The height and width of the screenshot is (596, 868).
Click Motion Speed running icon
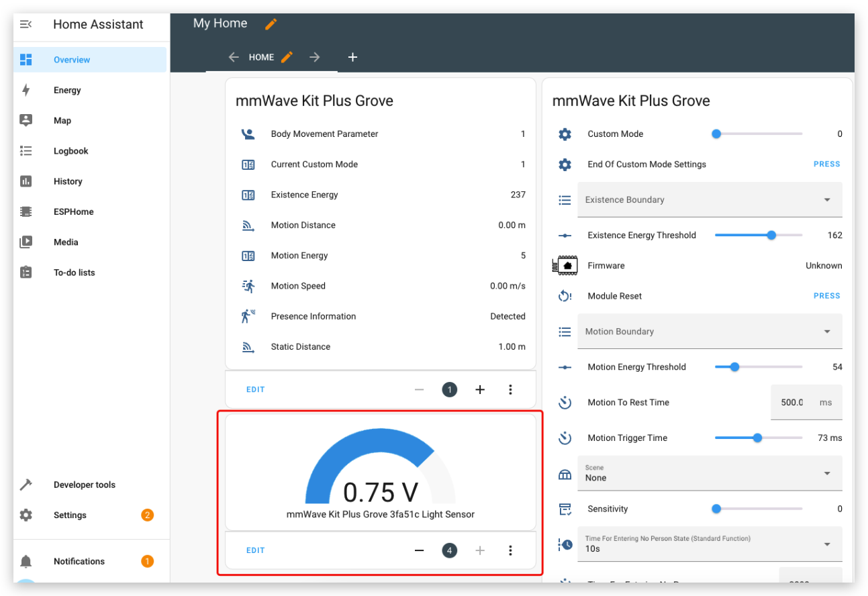(x=248, y=286)
